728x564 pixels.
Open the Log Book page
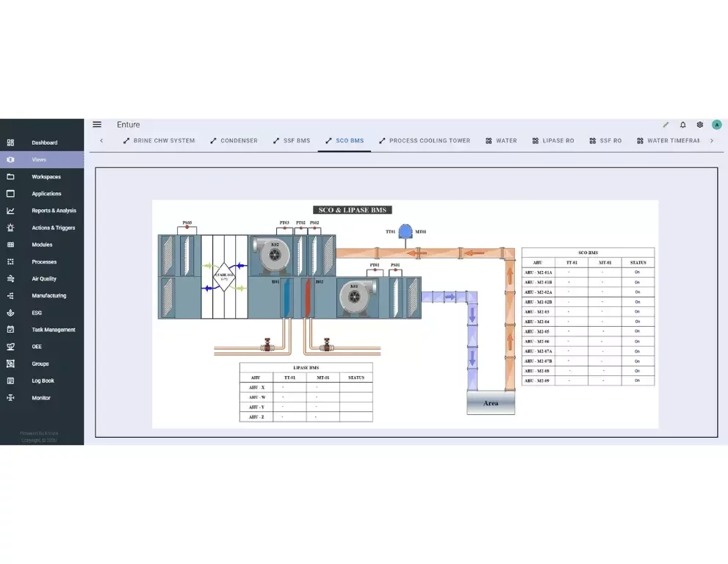12,380
